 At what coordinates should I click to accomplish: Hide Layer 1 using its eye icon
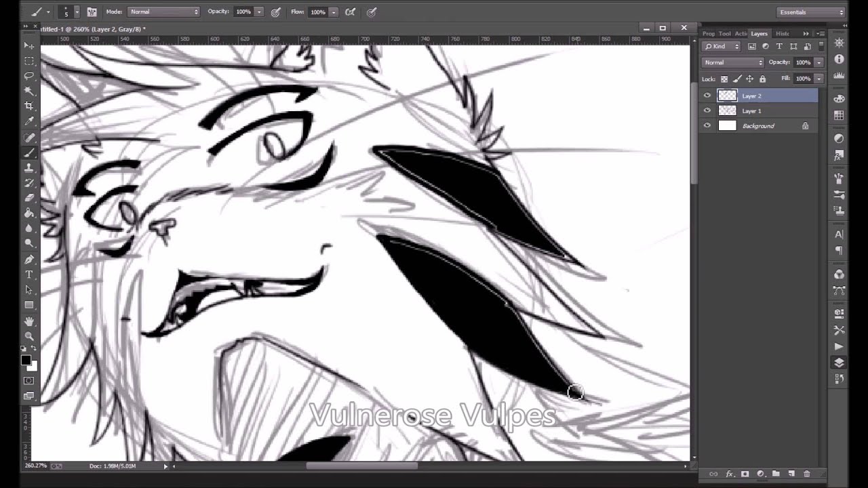707,110
